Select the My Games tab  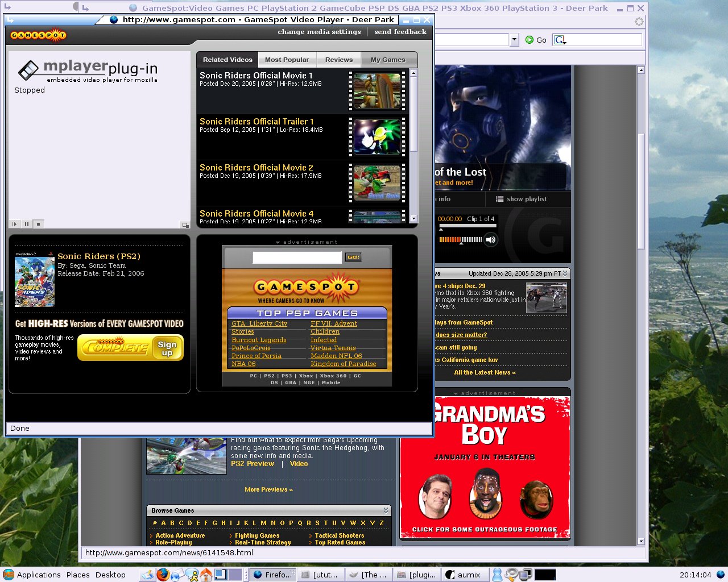click(388, 60)
